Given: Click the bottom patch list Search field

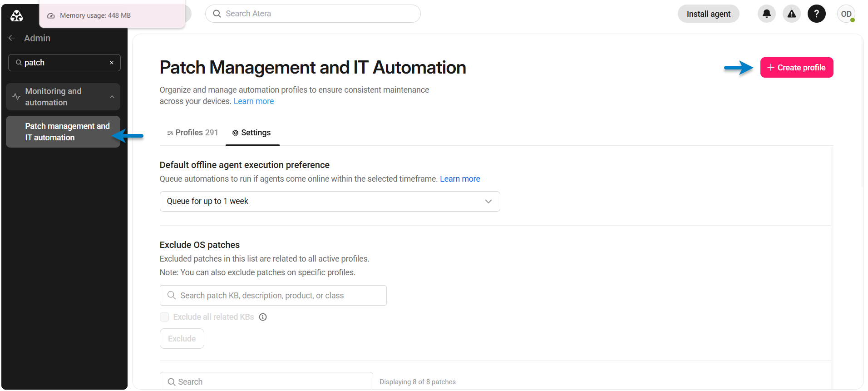Looking at the screenshot, I should 266,381.
